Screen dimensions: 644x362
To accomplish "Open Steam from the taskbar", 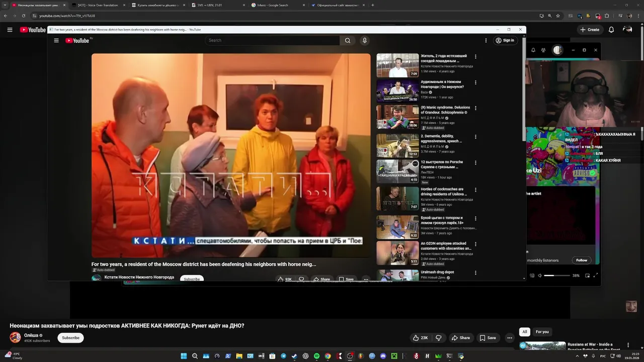I will [x=294, y=356].
